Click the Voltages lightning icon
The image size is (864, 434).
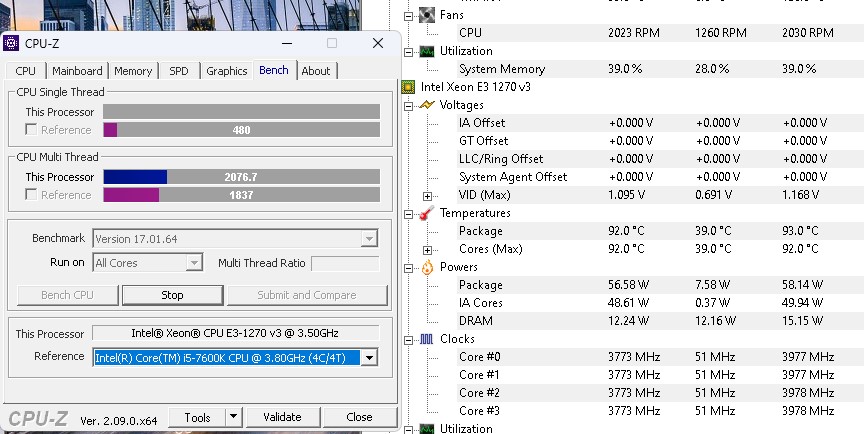[x=427, y=105]
